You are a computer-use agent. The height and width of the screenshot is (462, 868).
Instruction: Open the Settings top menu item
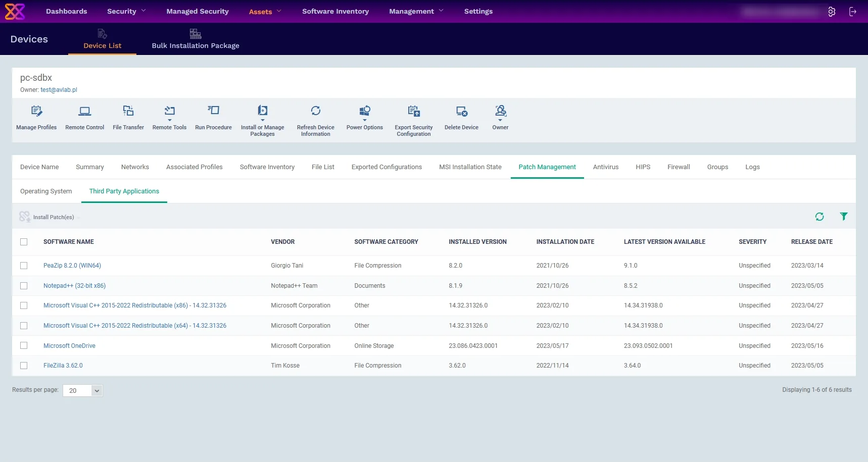(478, 11)
